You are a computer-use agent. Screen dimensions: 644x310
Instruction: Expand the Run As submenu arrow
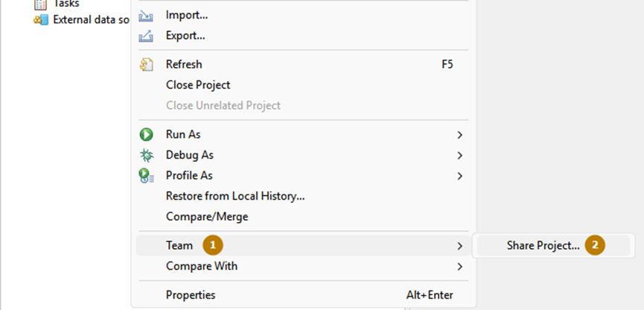click(x=460, y=135)
